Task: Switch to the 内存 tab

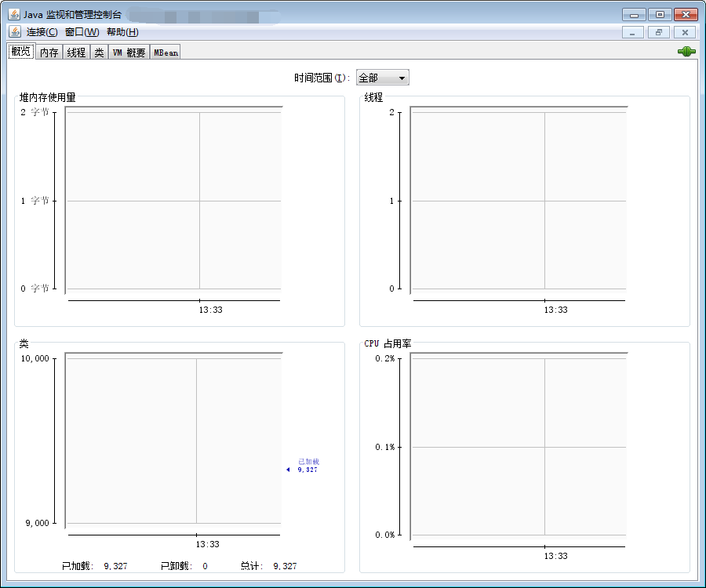Action: (x=49, y=53)
